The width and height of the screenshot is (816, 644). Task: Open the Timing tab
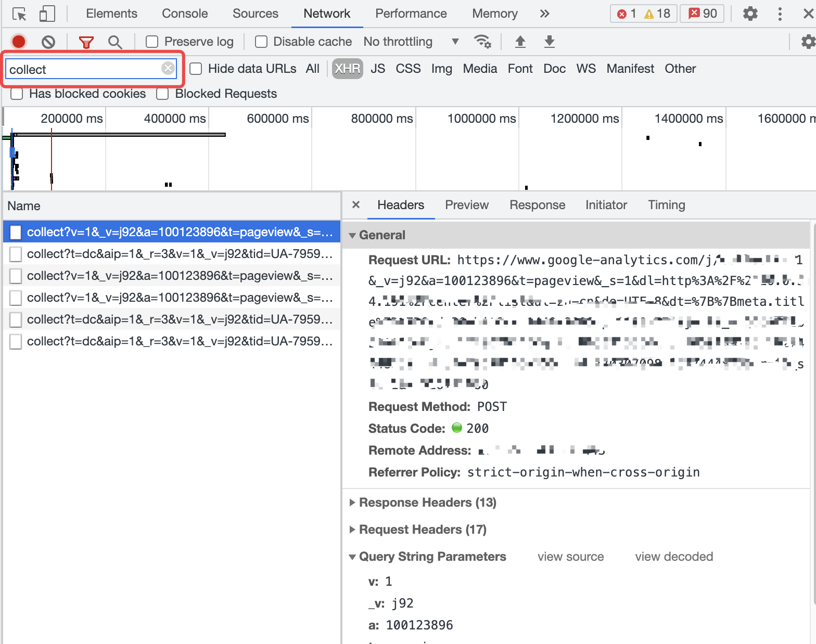point(667,205)
